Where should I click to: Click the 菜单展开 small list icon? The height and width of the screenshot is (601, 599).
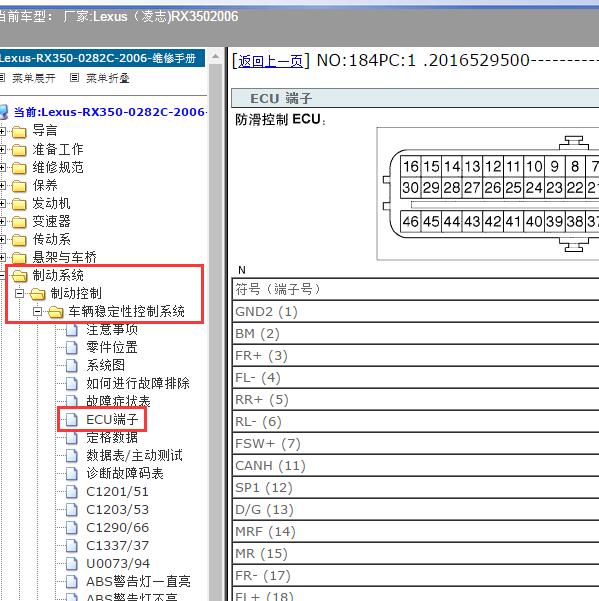point(2,78)
